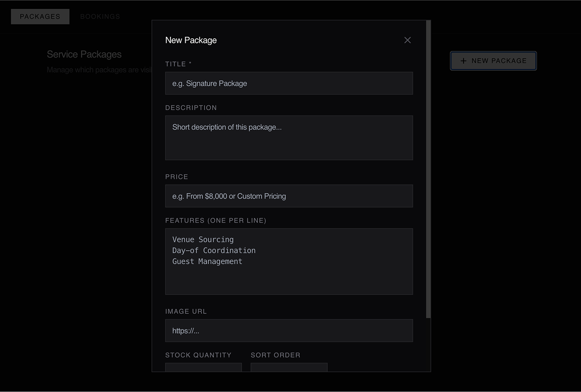Select the Stock Quantity input box
This screenshot has width=581, height=392.
(203, 367)
